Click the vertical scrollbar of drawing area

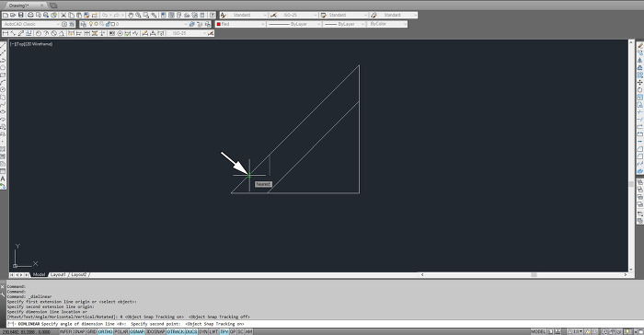coord(631,156)
